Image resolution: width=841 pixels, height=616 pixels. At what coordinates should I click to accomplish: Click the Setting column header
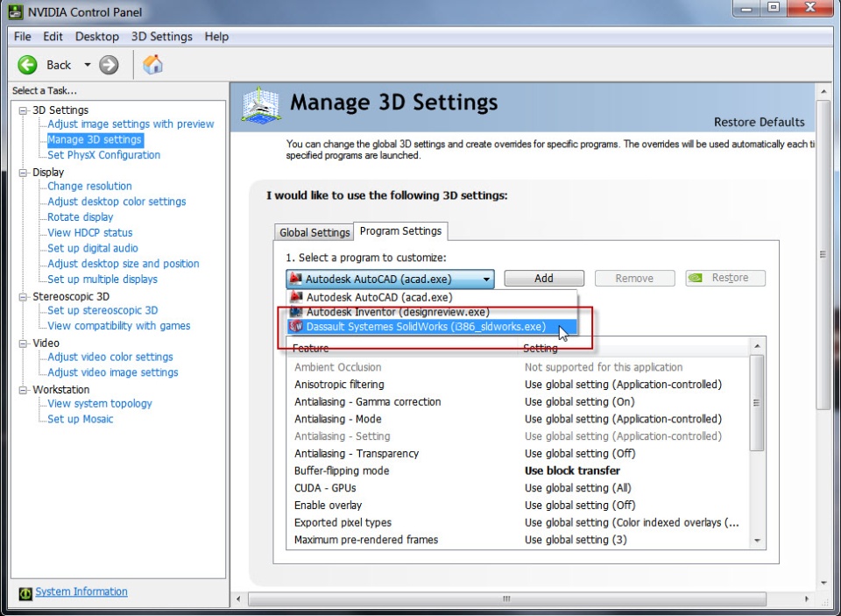[x=633, y=348]
